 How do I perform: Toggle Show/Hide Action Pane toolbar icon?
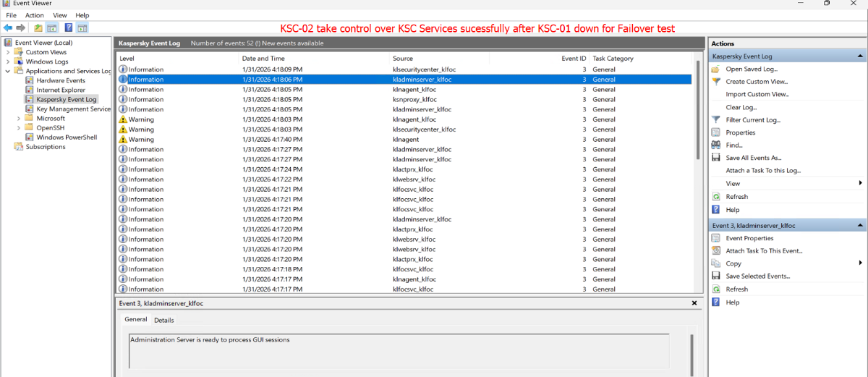point(82,27)
